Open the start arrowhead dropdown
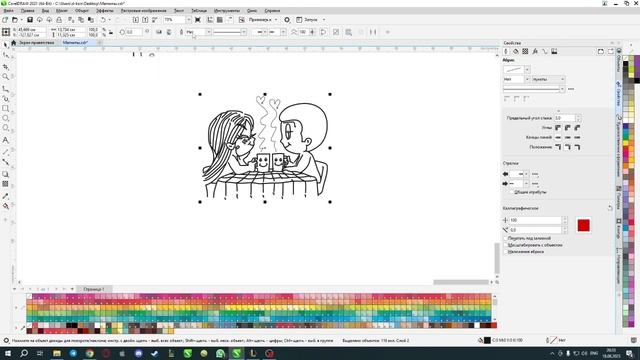This screenshot has width=640, height=360. pos(526,174)
